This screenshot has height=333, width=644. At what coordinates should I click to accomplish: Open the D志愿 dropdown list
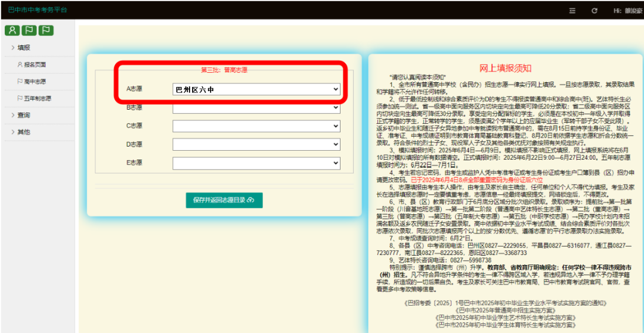click(x=256, y=145)
